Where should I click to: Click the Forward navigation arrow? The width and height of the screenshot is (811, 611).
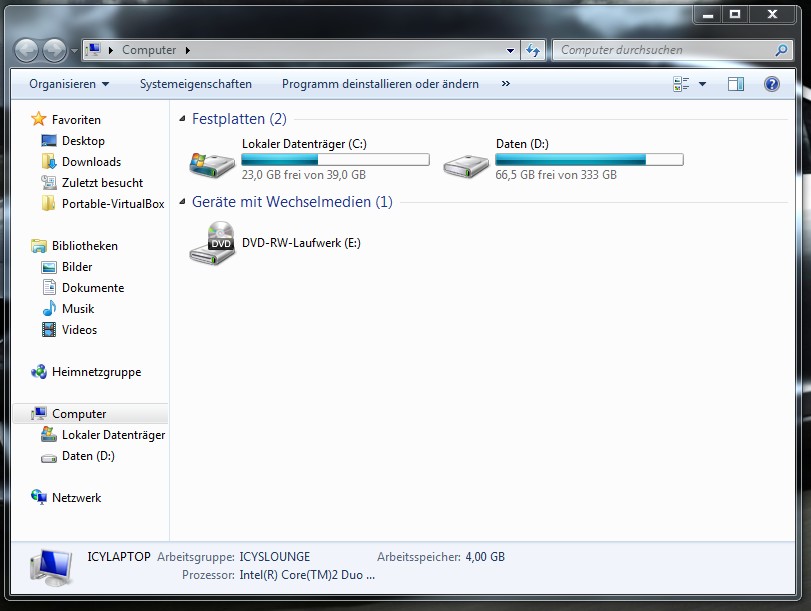(54, 51)
